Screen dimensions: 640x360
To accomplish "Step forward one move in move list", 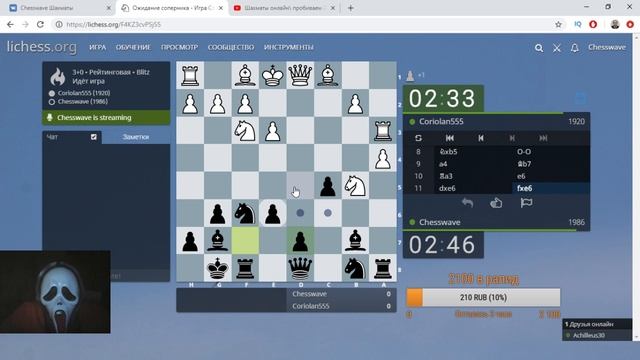I will [512, 138].
